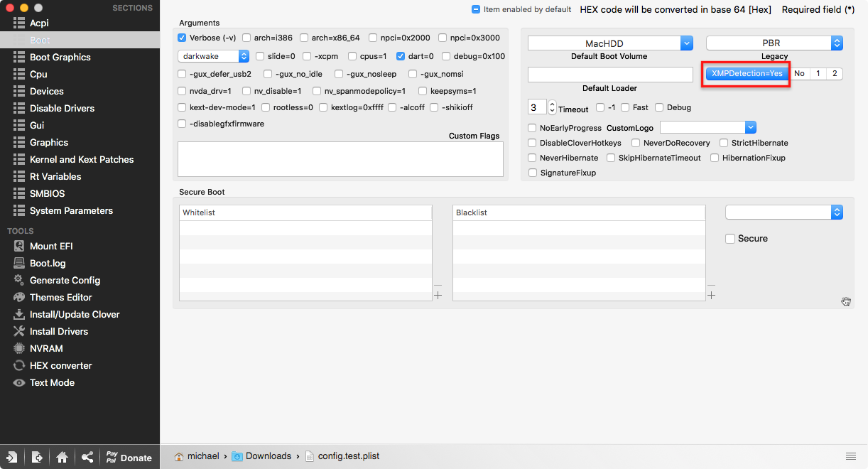Click the Themes Editor palette icon

[x=18, y=297]
